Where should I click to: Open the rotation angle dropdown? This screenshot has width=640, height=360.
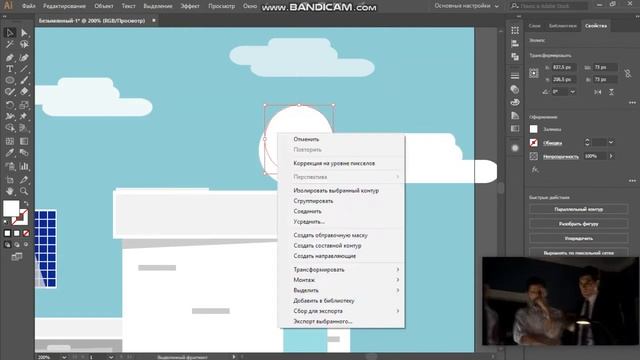click(x=573, y=92)
